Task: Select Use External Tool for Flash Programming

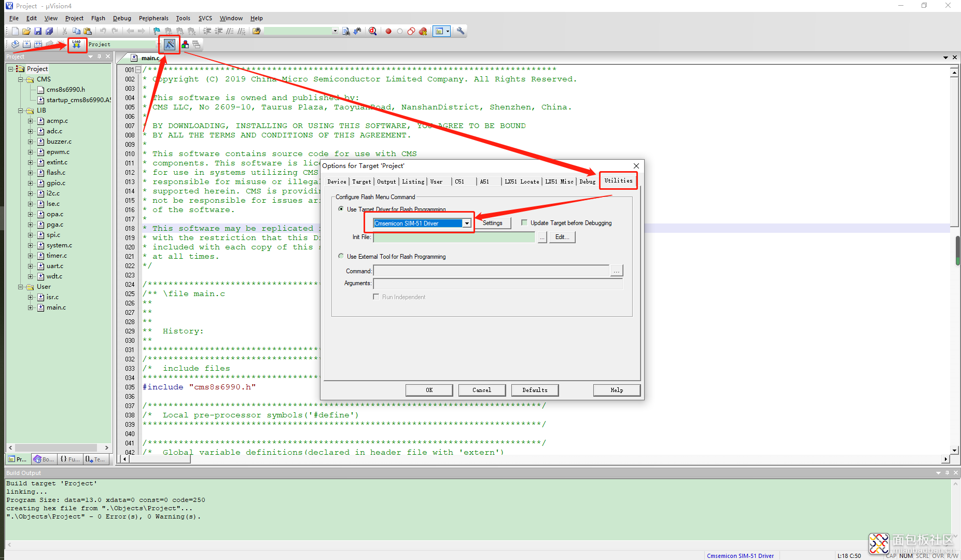Action: 341,256
